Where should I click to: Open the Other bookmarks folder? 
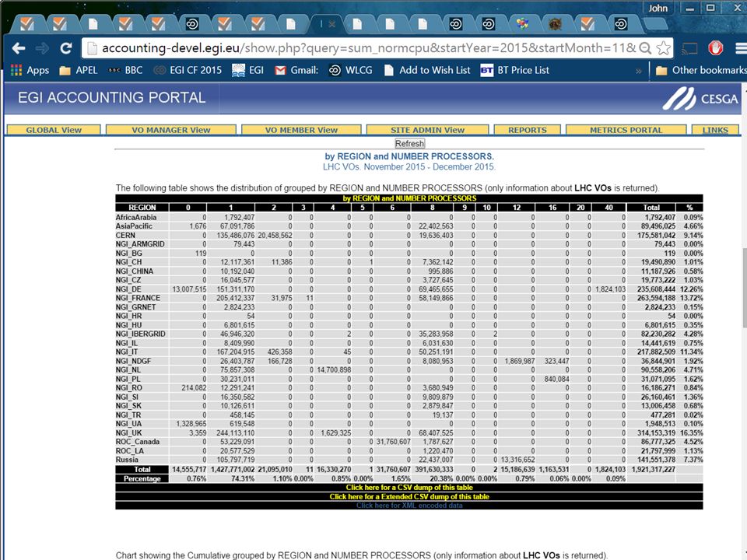(x=701, y=71)
